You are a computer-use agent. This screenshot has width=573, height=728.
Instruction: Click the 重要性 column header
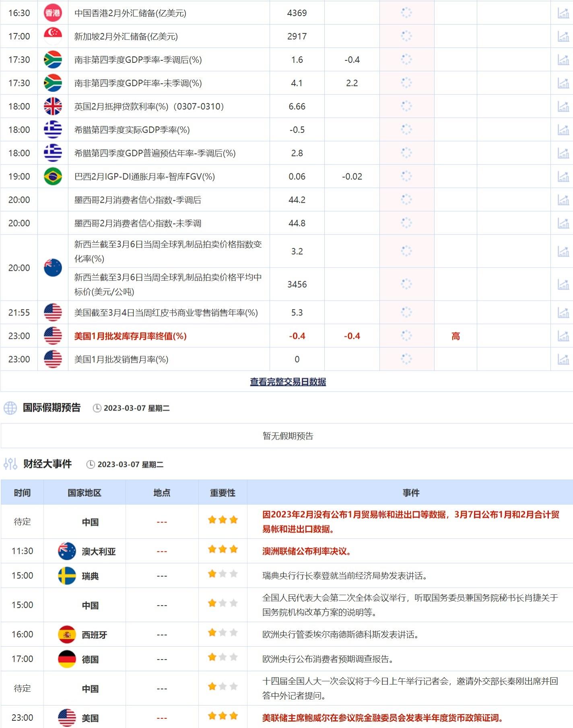coord(223,493)
